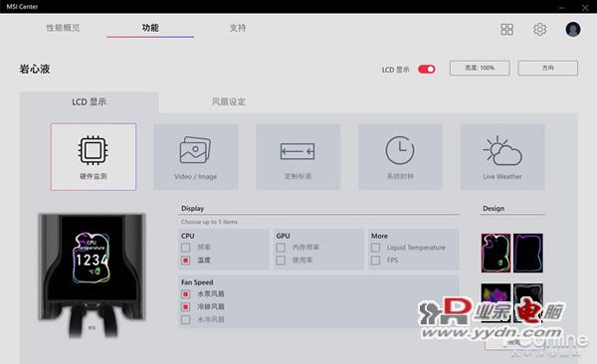Image resolution: width=597 pixels, height=364 pixels.
Task: Open the fan settings sub-tab
Action: click(x=229, y=102)
